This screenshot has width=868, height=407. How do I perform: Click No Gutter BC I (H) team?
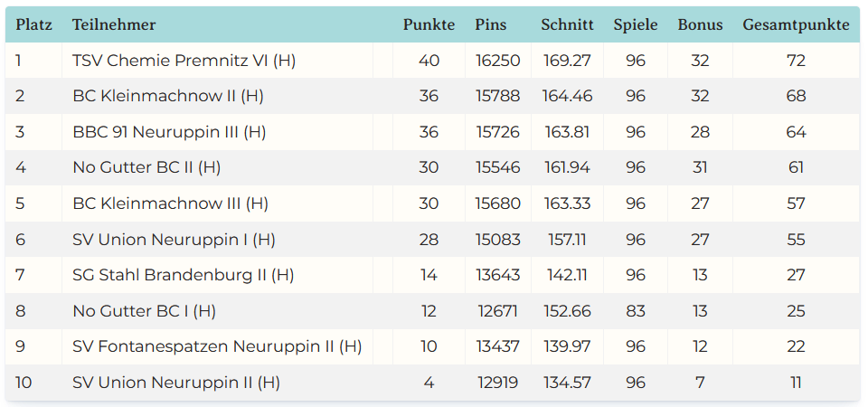144,311
